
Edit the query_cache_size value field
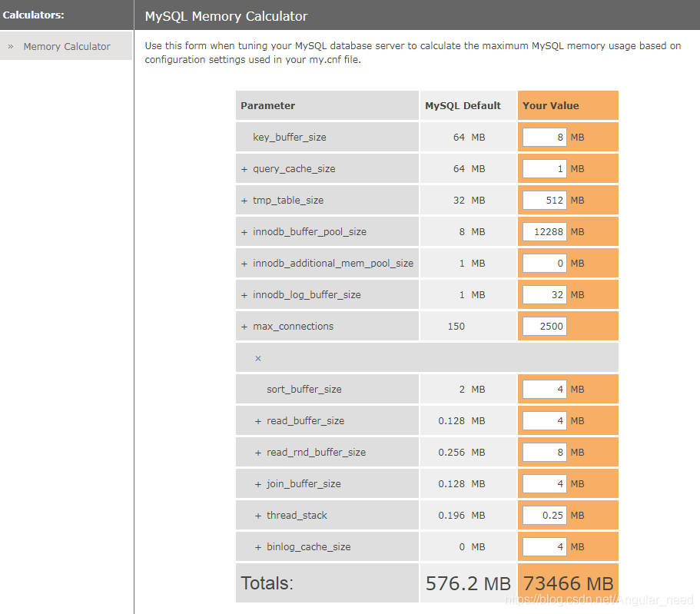coord(544,169)
